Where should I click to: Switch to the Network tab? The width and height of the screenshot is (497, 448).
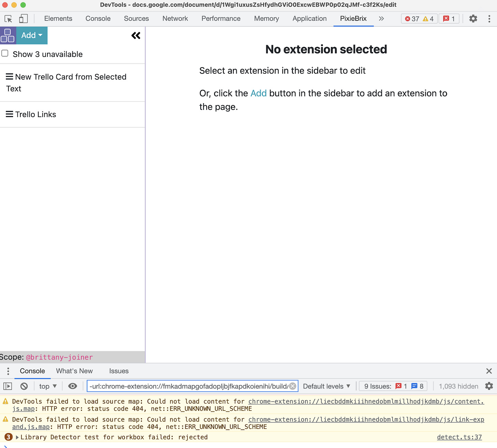click(x=175, y=18)
